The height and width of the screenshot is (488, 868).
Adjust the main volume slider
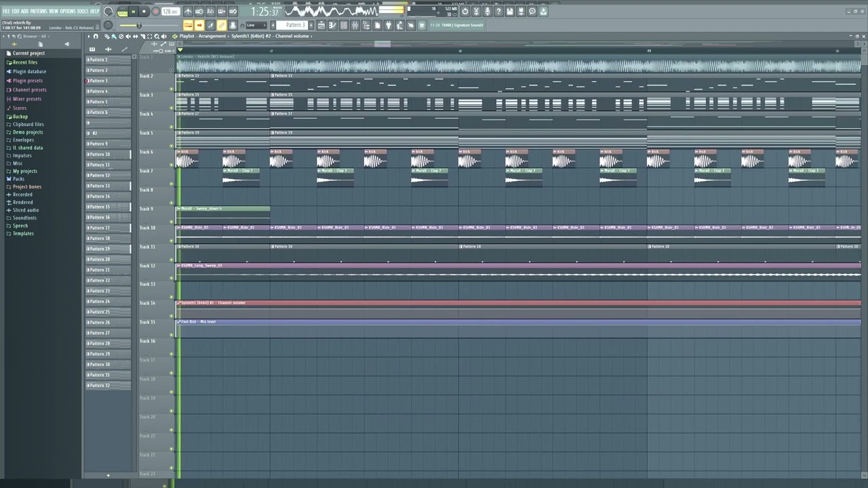(x=149, y=25)
